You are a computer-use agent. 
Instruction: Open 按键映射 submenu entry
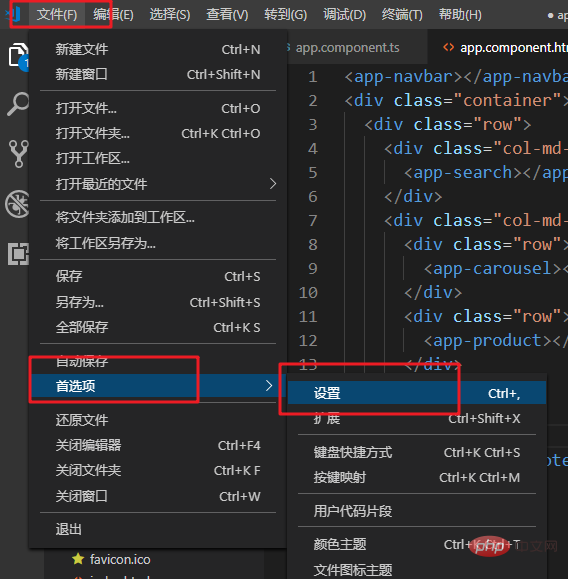point(417,477)
